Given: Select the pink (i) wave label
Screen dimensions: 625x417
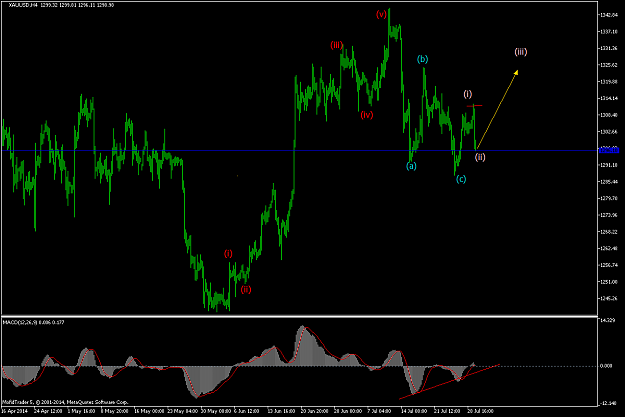Looking at the screenshot, I should (x=468, y=94).
